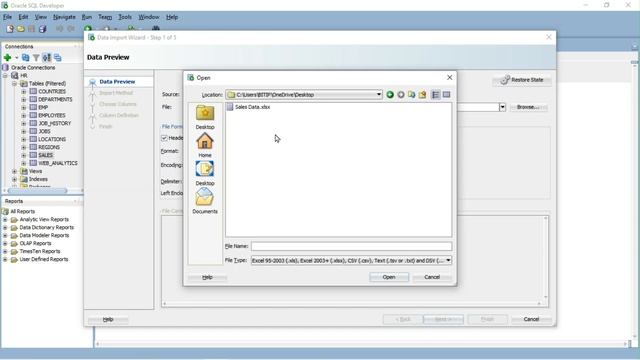Collapse the Tables (Filtered) node

coord(14,83)
